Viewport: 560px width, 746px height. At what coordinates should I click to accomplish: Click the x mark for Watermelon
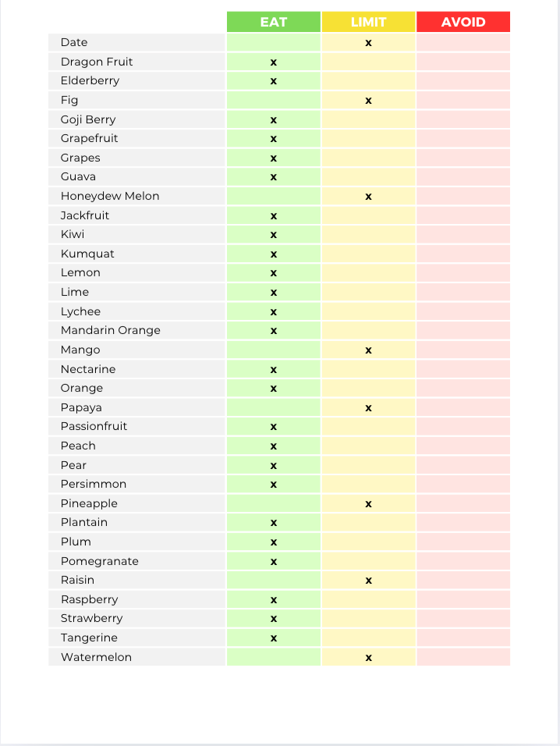pos(368,658)
